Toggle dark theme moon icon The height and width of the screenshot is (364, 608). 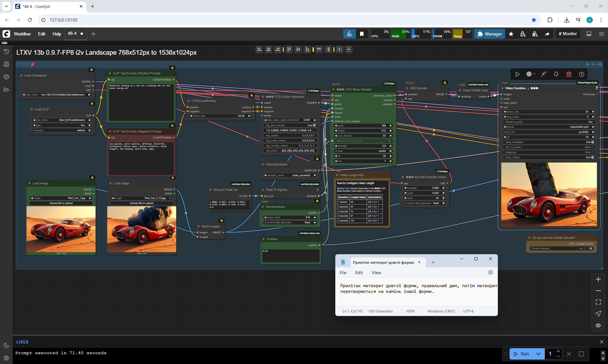click(6, 345)
